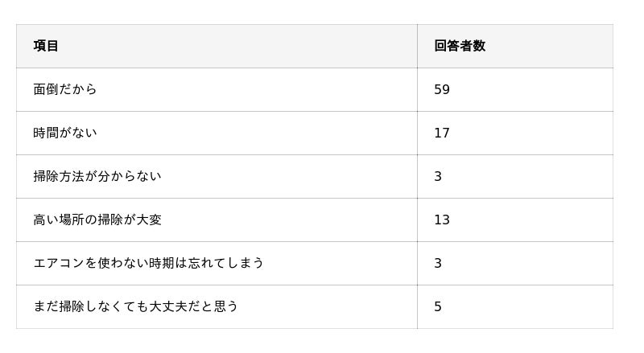Click the 高い場所の掃除が大変 cell
Screen dimensions: 644x353
pyautogui.click(x=217, y=220)
